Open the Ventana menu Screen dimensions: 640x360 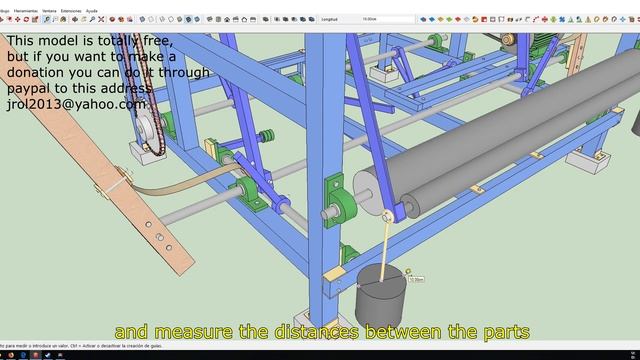pos(49,11)
